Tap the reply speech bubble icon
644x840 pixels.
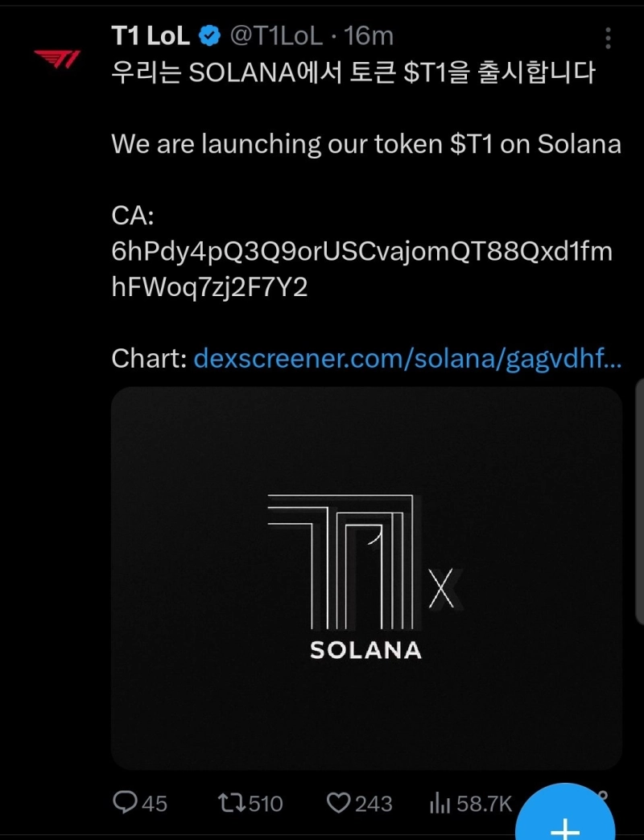[127, 802]
